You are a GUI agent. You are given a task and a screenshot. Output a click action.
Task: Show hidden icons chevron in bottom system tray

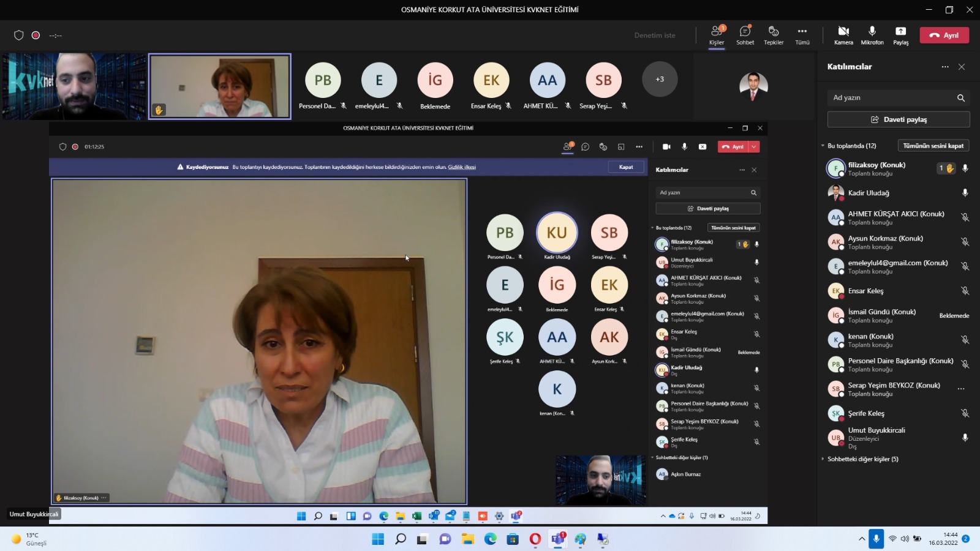tap(862, 539)
